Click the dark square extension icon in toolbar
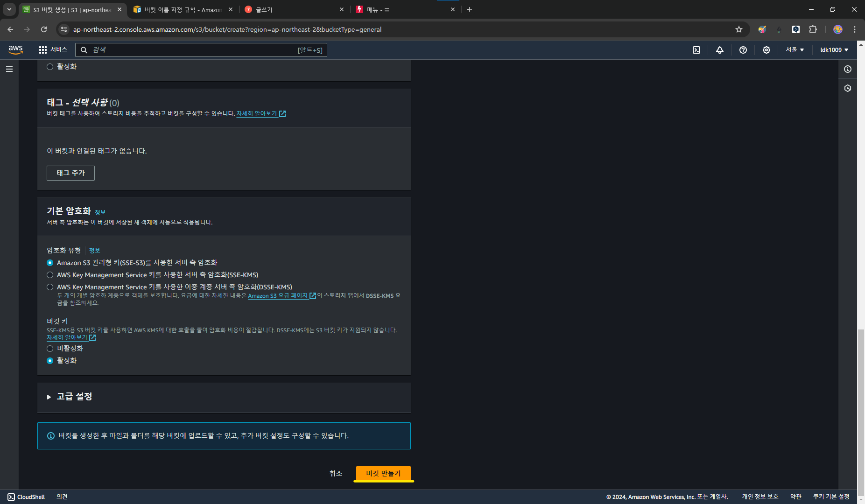Viewport: 865px width, 504px height. tap(796, 29)
